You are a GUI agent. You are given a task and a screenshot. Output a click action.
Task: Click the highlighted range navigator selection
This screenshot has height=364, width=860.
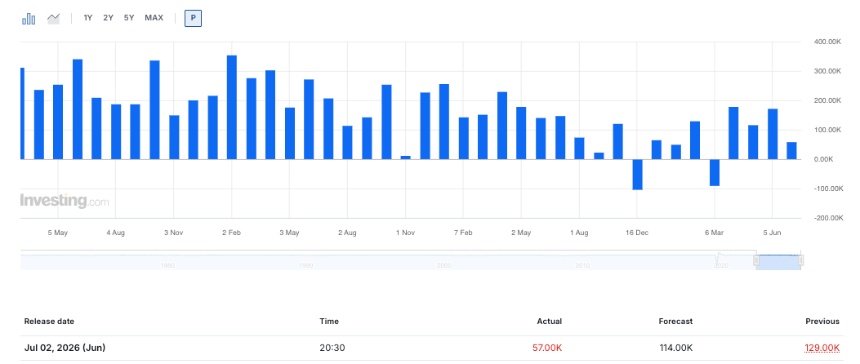tap(778, 262)
